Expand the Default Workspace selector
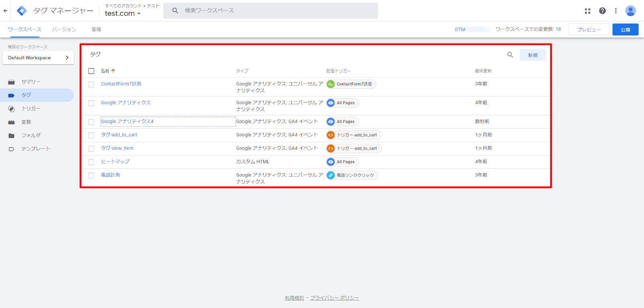The height and width of the screenshot is (308, 644). [38, 57]
